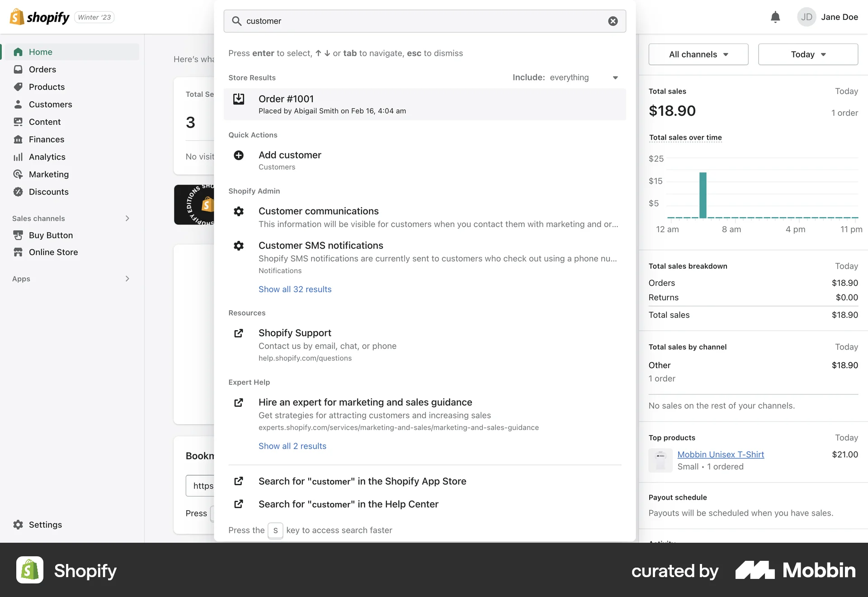Open Settings at the bottom sidebar

[x=45, y=525]
